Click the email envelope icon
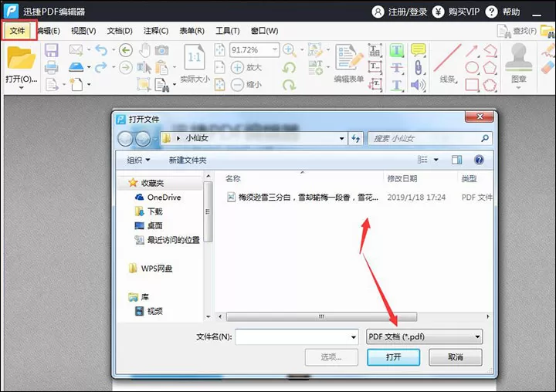 tap(76, 50)
